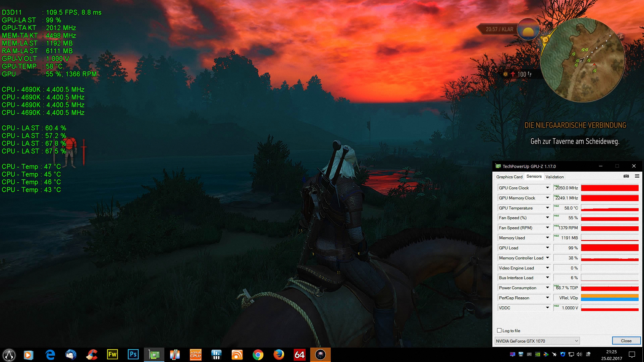644x362 pixels.
Task: Launch Google Chrome from the taskbar
Action: coord(258,355)
